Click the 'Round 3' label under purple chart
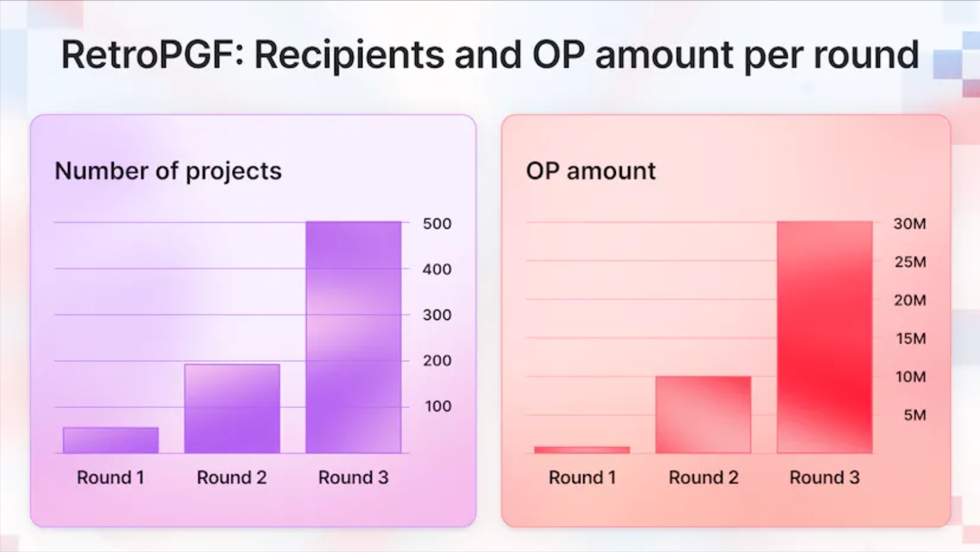The width and height of the screenshot is (980, 552). [353, 477]
